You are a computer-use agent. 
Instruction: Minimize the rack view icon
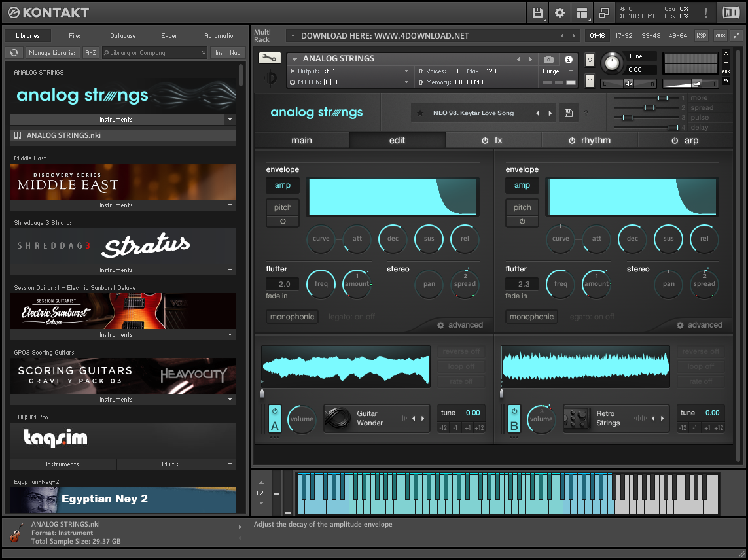(x=737, y=36)
